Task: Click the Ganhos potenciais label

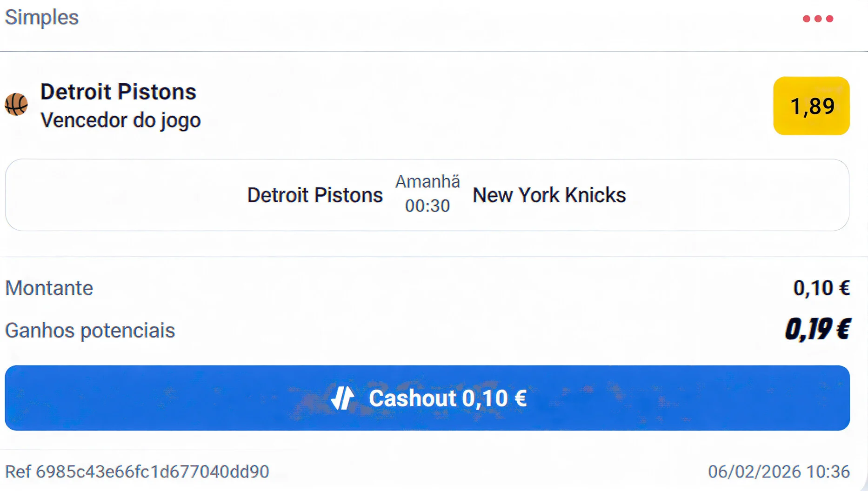Action: coord(90,331)
